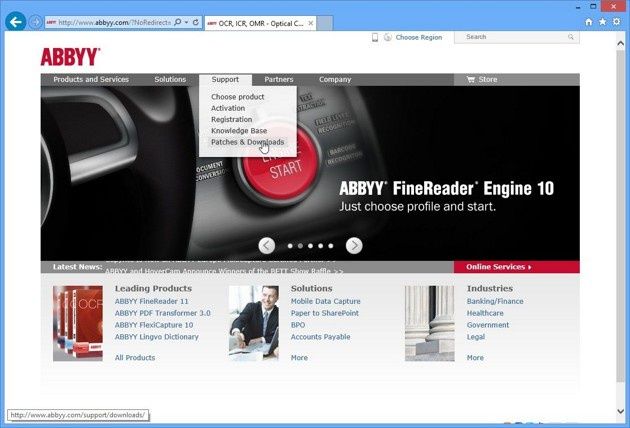
Task: Open Healthcare industry link
Action: (485, 313)
